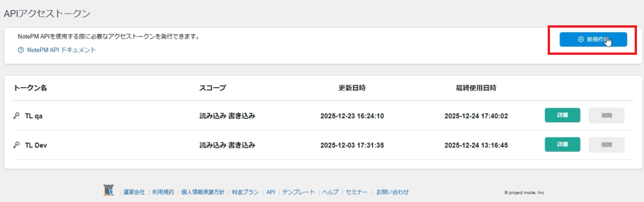Open 詳細 for the TL qa token
The width and height of the screenshot is (644, 202).
click(562, 115)
